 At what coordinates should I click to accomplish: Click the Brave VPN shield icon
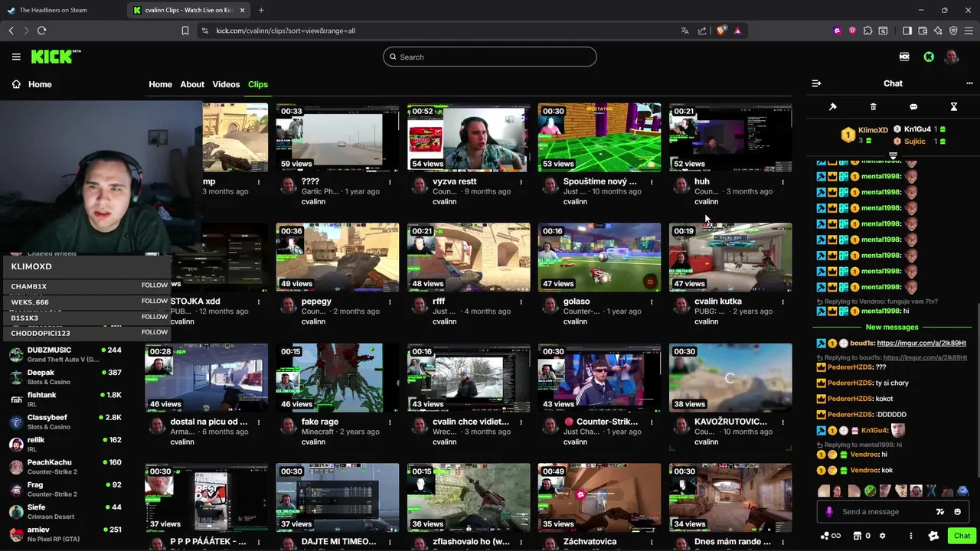pyautogui.click(x=953, y=31)
